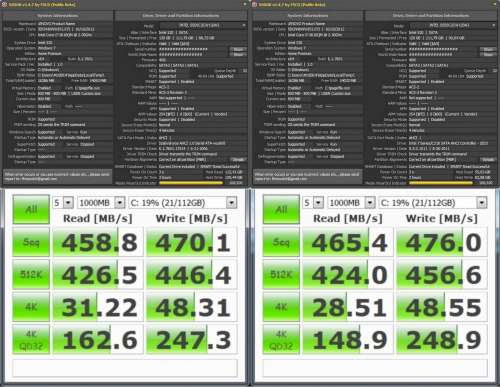
Task: Click the 4K QD32 read value 148.9
Action: point(348,339)
